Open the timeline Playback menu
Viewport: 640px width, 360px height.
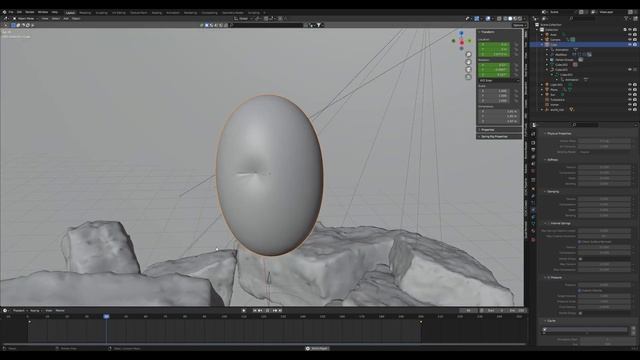click(19, 311)
